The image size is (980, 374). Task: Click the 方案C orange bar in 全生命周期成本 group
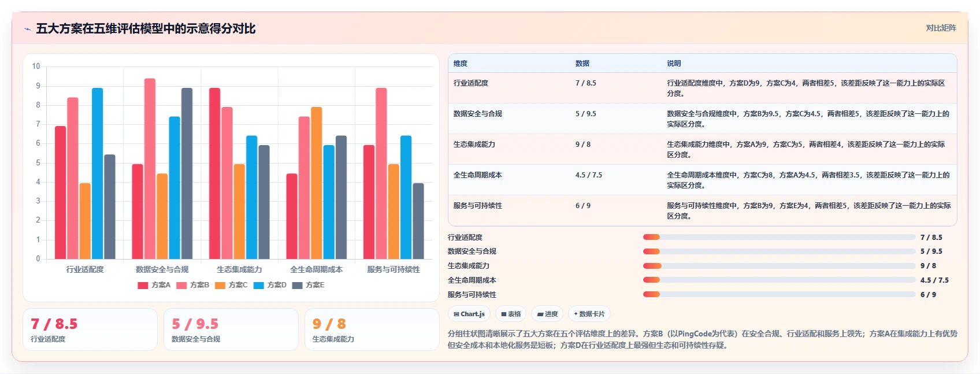316,183
